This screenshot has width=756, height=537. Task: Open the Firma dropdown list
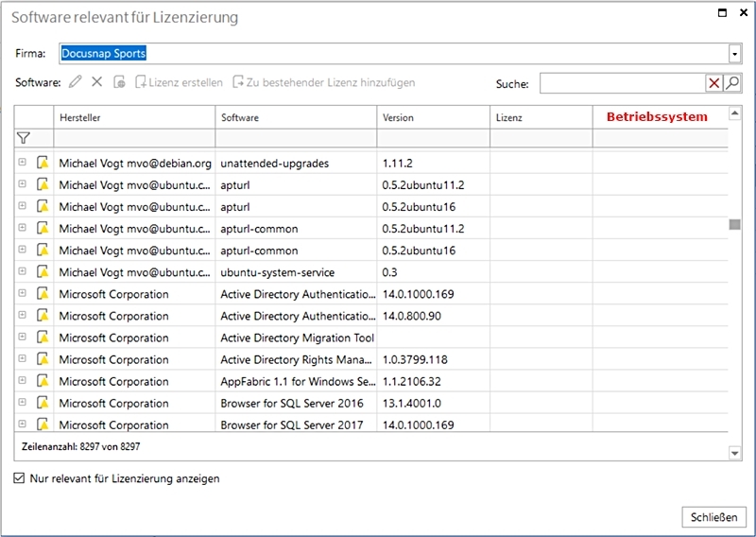(734, 54)
